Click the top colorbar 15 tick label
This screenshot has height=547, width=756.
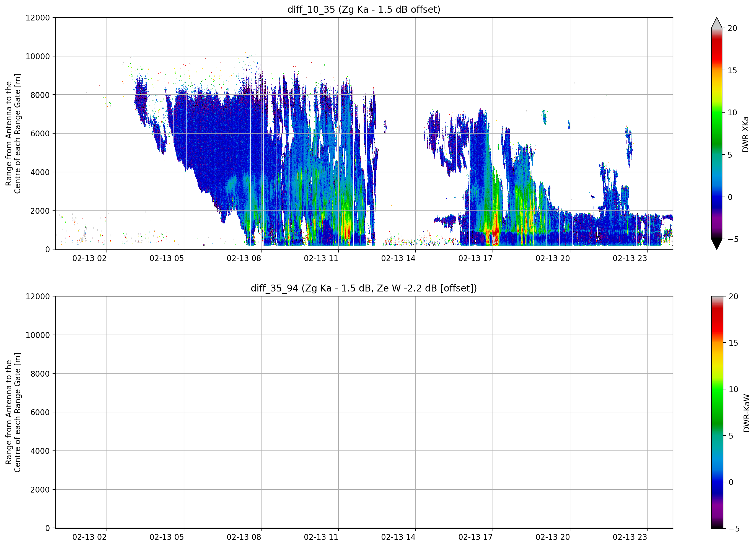point(732,71)
